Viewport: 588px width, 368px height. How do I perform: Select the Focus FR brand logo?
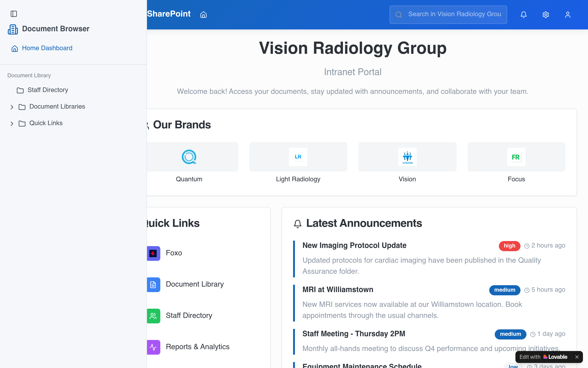click(516, 157)
